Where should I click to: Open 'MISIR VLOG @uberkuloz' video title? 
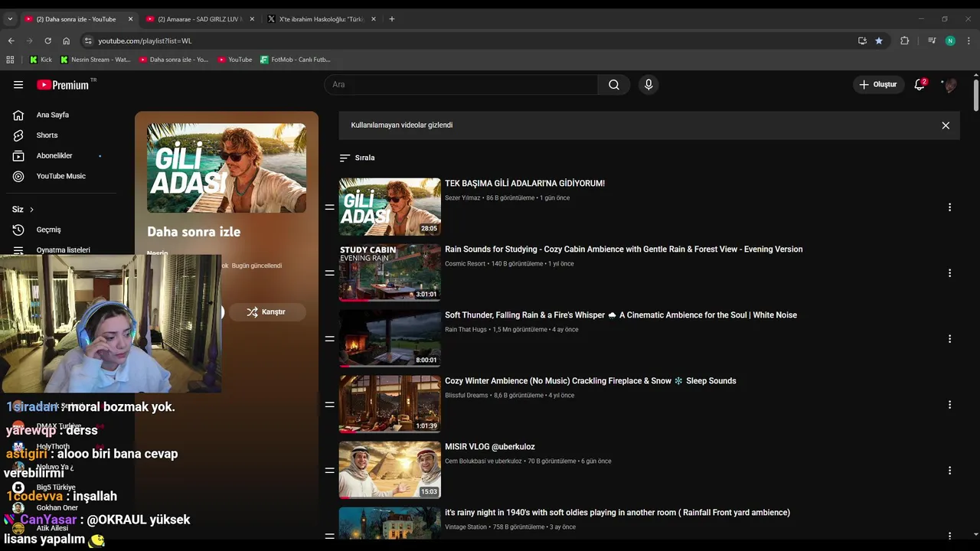click(490, 447)
